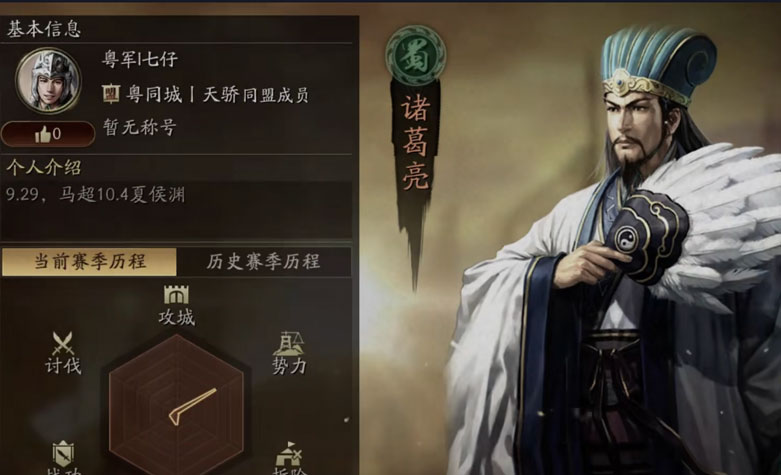Screen dimensions: 781x475
Task: Select the 势力 flag icon
Action: (288, 344)
